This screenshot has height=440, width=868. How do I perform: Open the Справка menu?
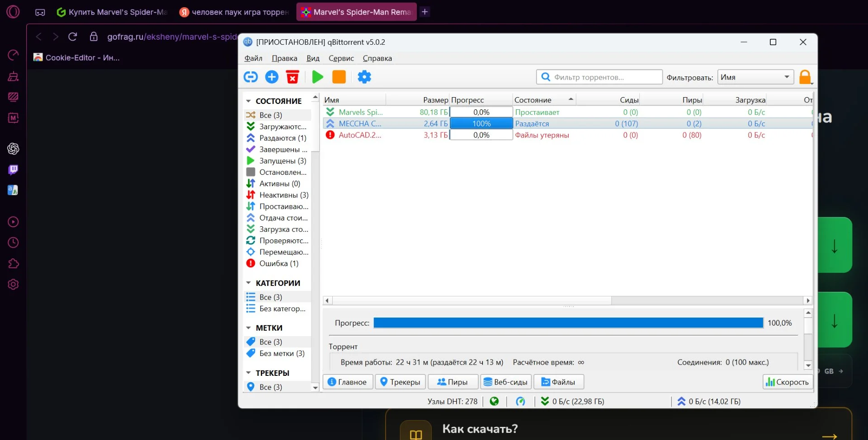click(x=377, y=58)
